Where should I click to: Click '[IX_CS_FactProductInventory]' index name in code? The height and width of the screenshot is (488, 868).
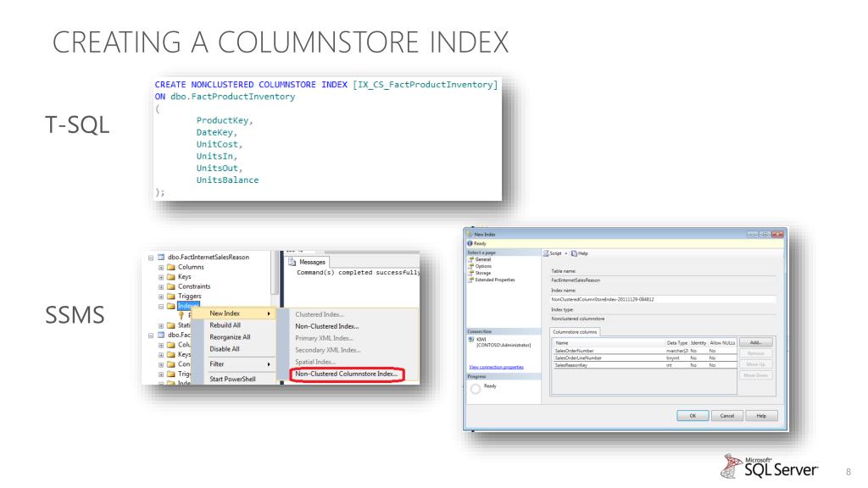426,85
